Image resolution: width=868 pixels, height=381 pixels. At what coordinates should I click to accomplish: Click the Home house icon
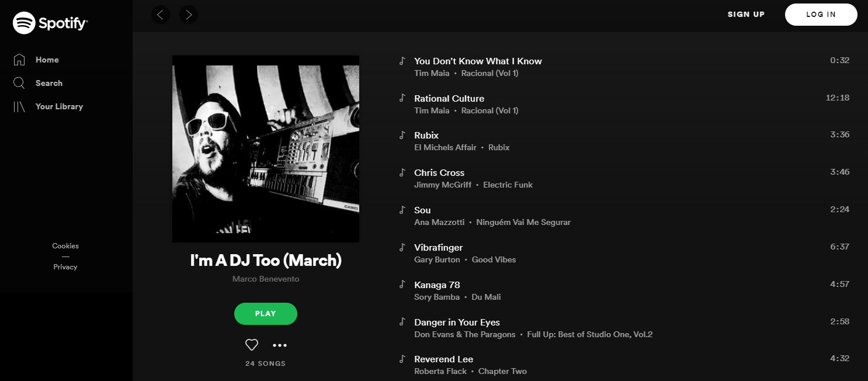coord(19,60)
